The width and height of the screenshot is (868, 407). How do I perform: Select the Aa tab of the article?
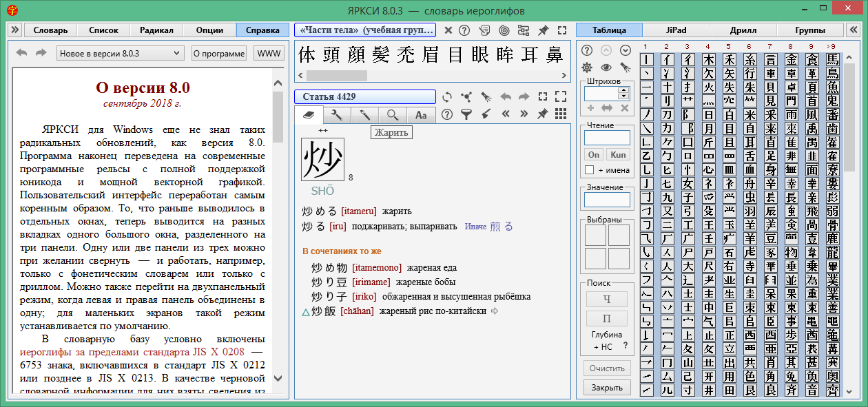[420, 115]
